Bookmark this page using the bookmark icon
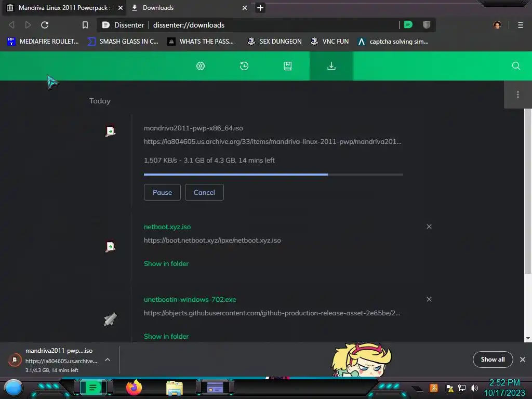Viewport: 532px width, 399px height. (85, 25)
